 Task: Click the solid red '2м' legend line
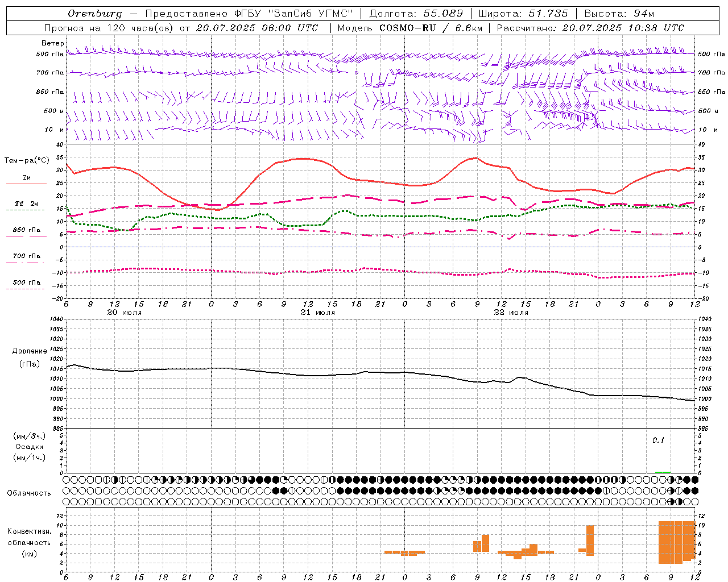coord(26,184)
